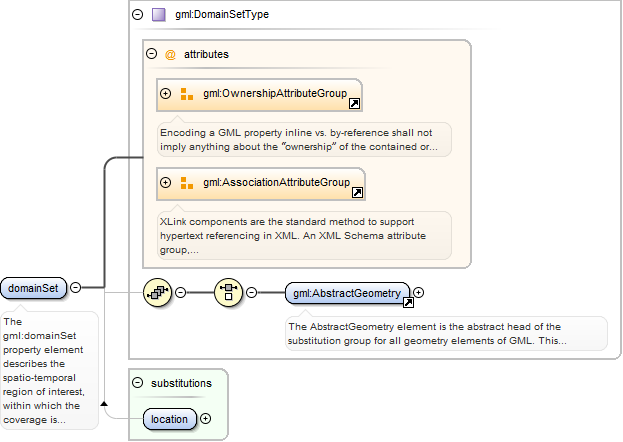
Task: Collapse the gml:DomainSetType box
Action: point(138,15)
